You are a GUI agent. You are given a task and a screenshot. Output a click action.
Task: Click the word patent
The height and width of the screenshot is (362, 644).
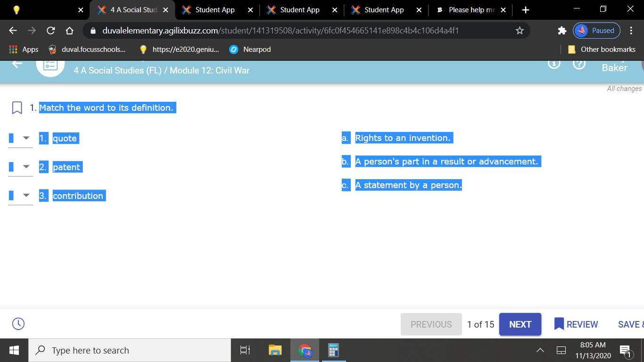[66, 167]
